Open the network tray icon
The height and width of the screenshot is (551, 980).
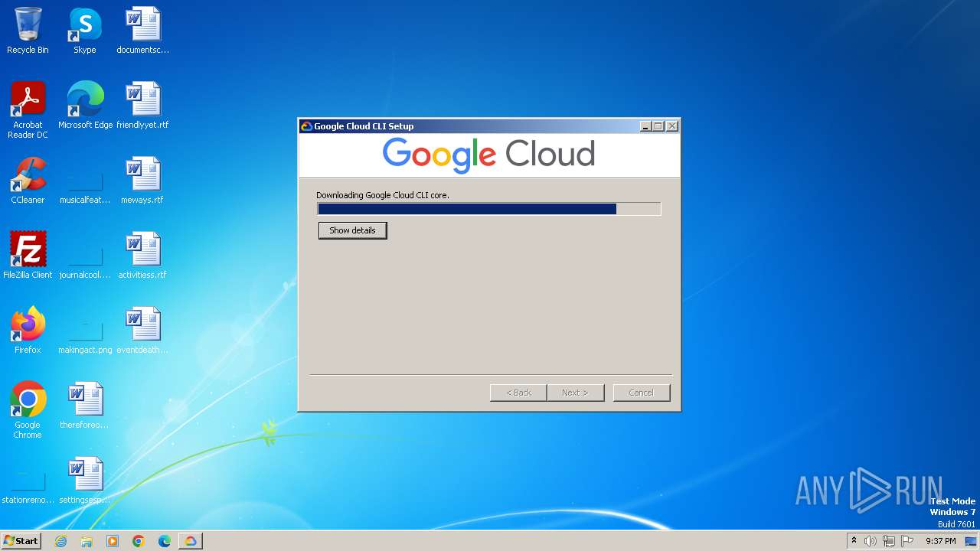[889, 541]
